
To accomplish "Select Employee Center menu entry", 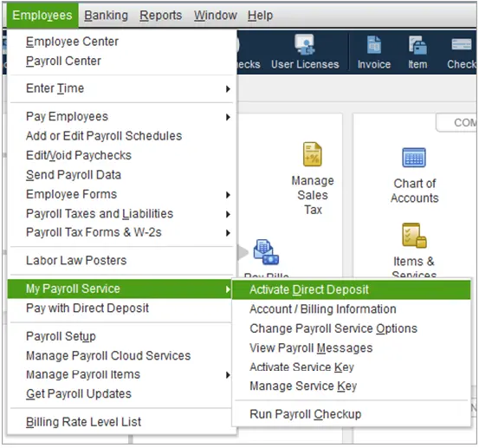I will (121, 42).
